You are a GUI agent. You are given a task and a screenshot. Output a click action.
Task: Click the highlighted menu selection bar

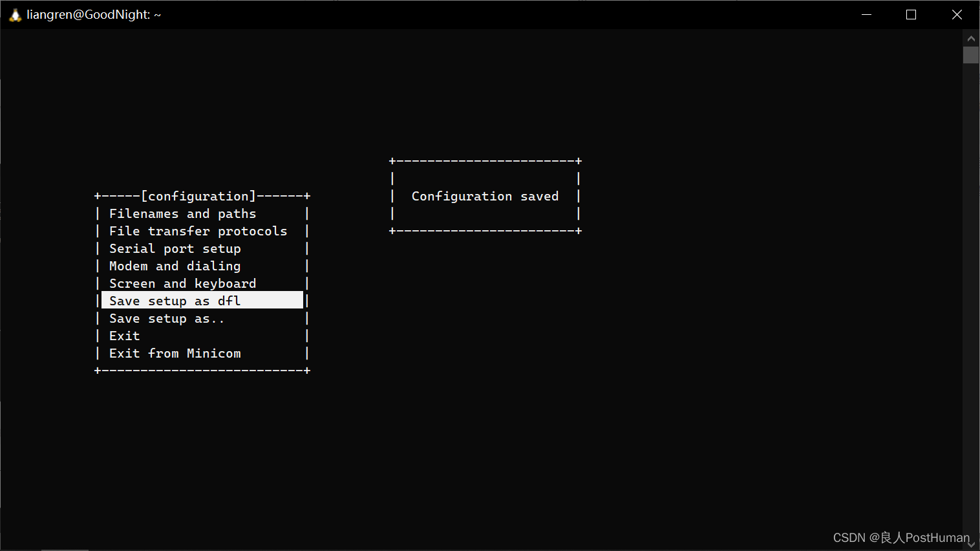(202, 299)
